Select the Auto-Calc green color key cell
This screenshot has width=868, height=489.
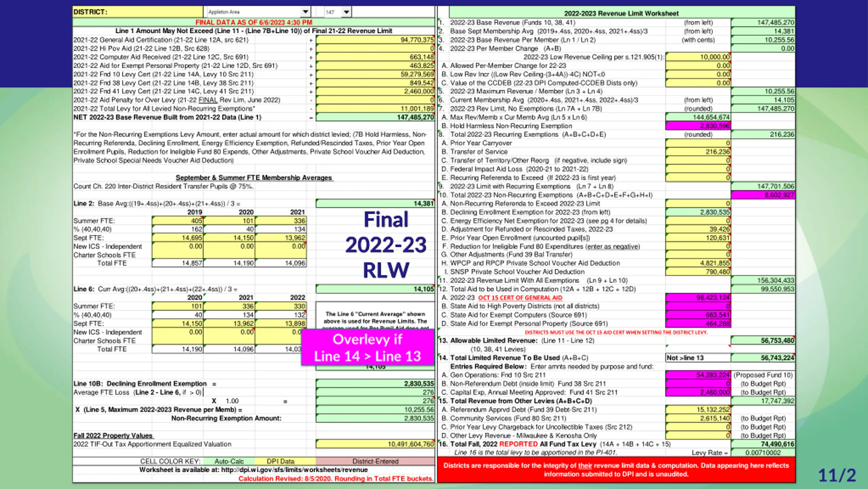click(x=229, y=462)
